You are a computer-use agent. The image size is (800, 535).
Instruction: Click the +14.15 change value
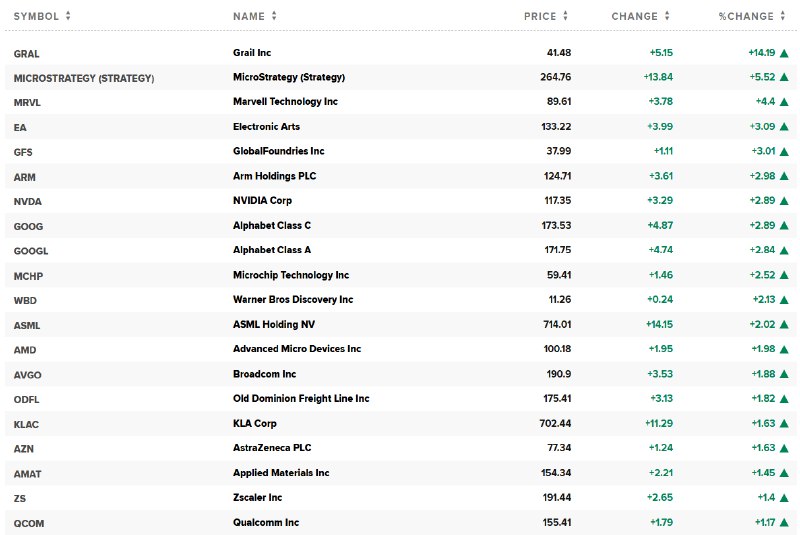coord(659,324)
